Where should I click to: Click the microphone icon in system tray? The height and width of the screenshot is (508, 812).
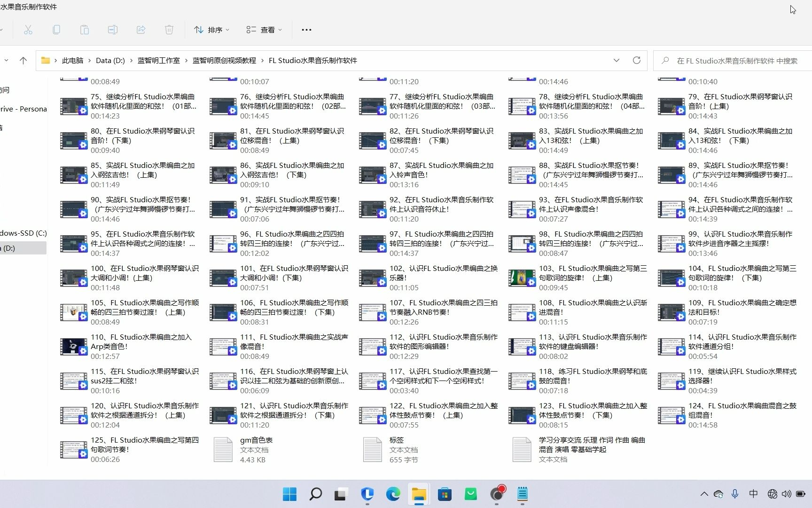pyautogui.click(x=735, y=494)
